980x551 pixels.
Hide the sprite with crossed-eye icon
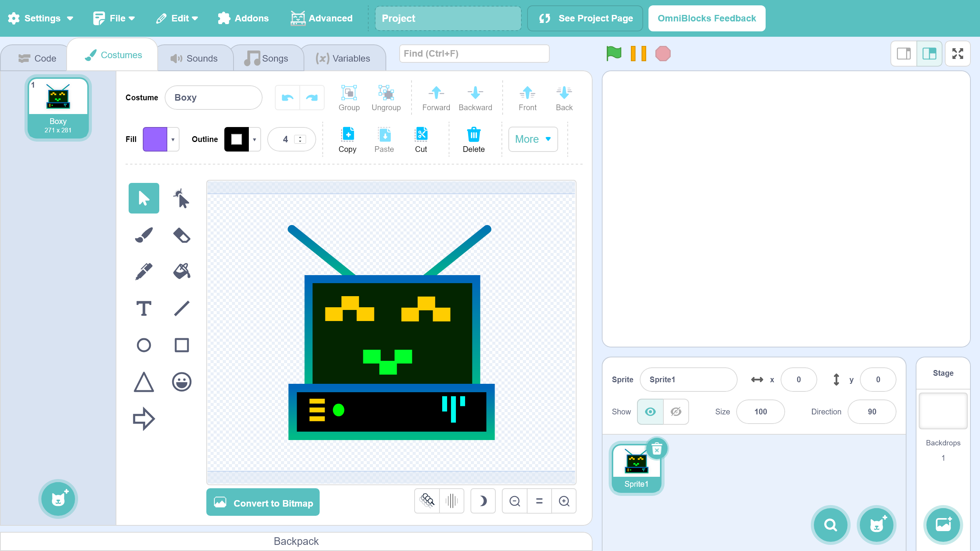676,412
